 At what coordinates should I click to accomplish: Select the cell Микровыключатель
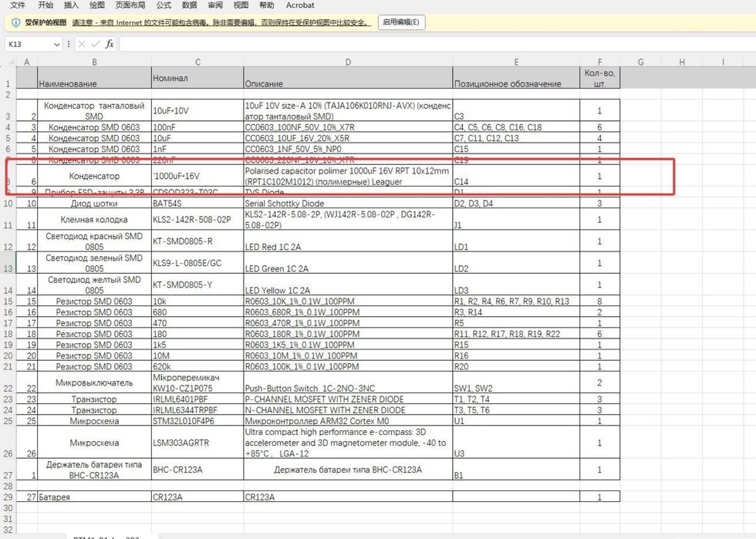pyautogui.click(x=94, y=382)
